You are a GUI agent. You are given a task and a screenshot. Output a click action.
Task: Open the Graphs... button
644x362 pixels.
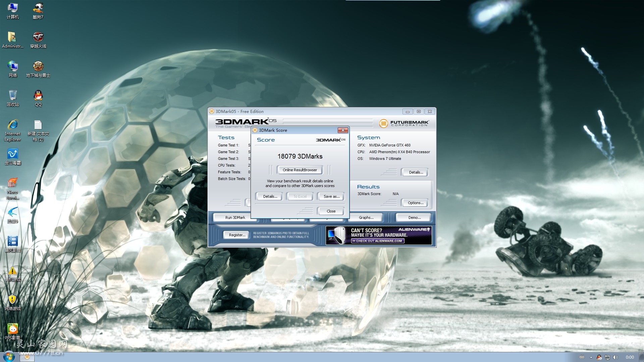point(366,218)
